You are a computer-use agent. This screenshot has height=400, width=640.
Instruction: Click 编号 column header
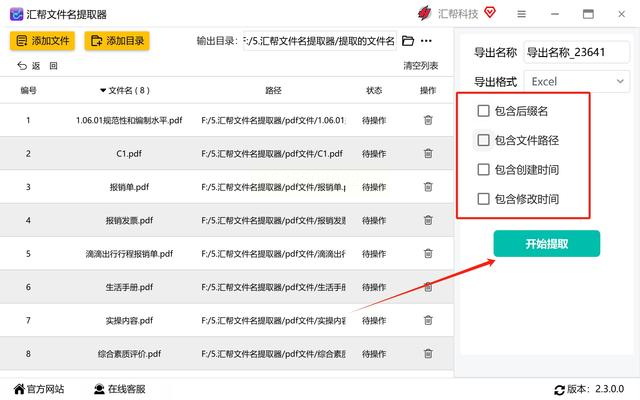pyautogui.click(x=28, y=90)
